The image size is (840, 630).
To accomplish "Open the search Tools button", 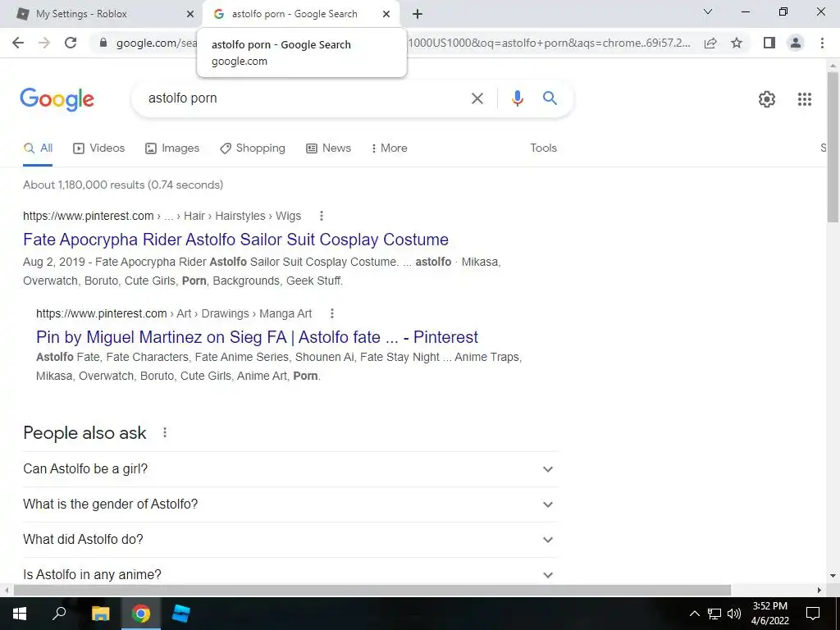I will tap(543, 148).
